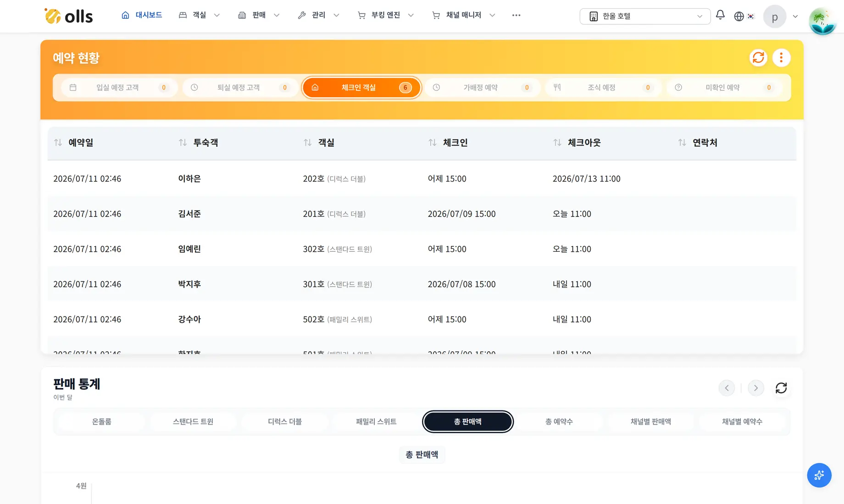Click the olls logo
844x504 pixels.
[68, 16]
